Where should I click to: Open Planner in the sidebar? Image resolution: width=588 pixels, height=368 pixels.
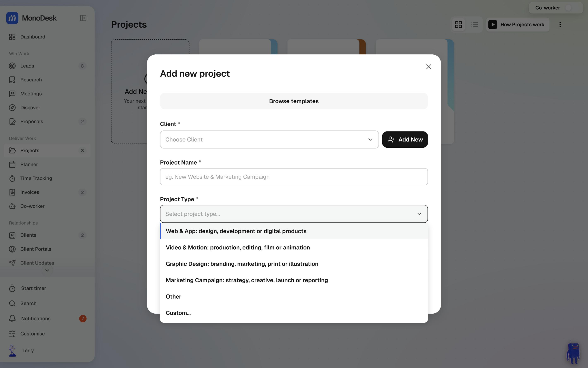(47, 165)
